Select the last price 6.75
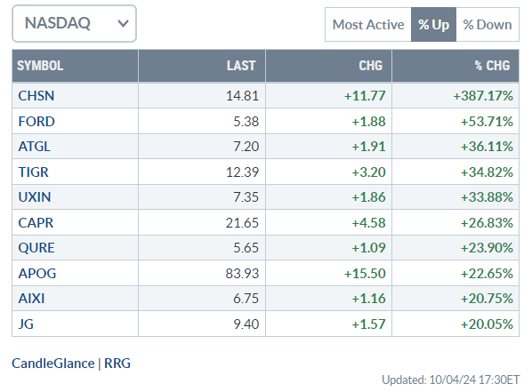The width and height of the screenshot is (532, 392). pos(246,299)
